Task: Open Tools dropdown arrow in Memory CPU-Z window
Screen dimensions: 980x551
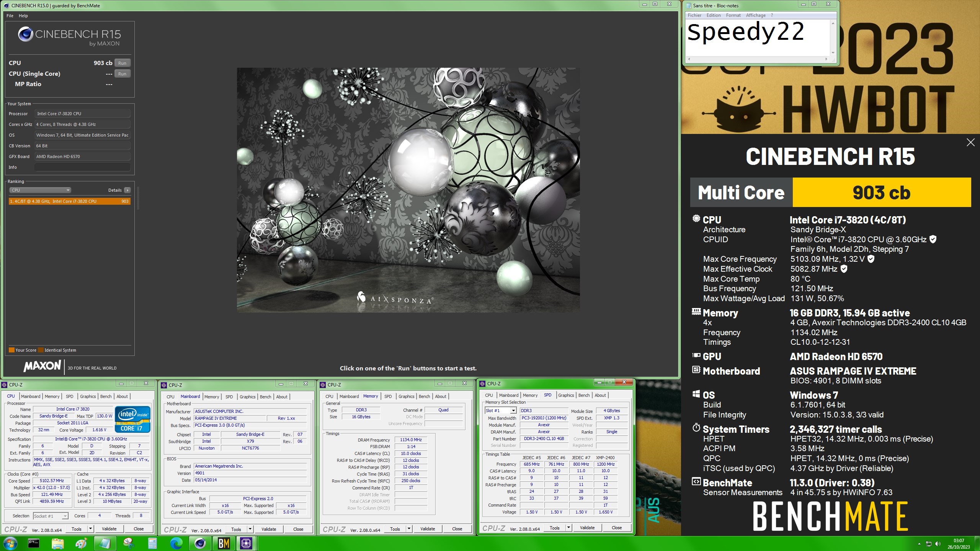Action: tap(409, 529)
